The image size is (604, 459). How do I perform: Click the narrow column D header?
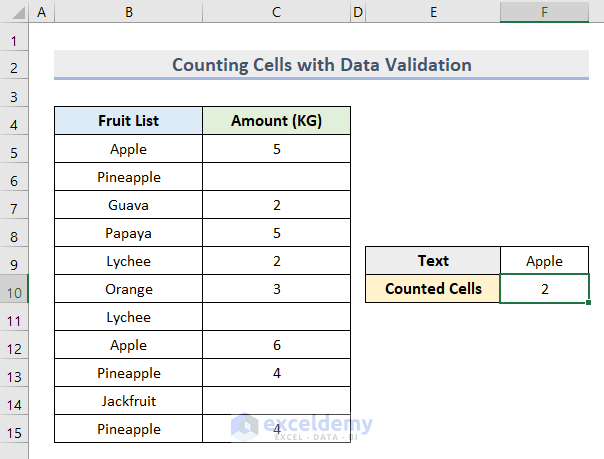357,12
